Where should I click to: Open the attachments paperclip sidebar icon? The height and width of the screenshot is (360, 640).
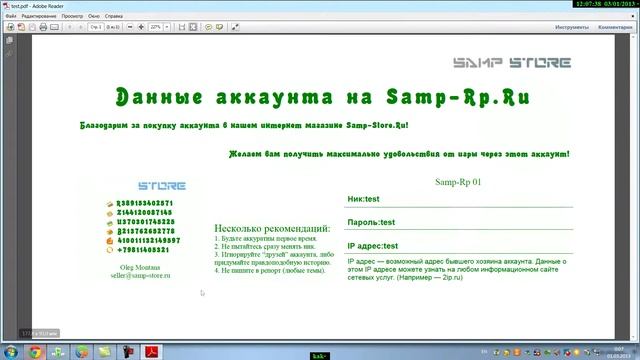(x=10, y=53)
